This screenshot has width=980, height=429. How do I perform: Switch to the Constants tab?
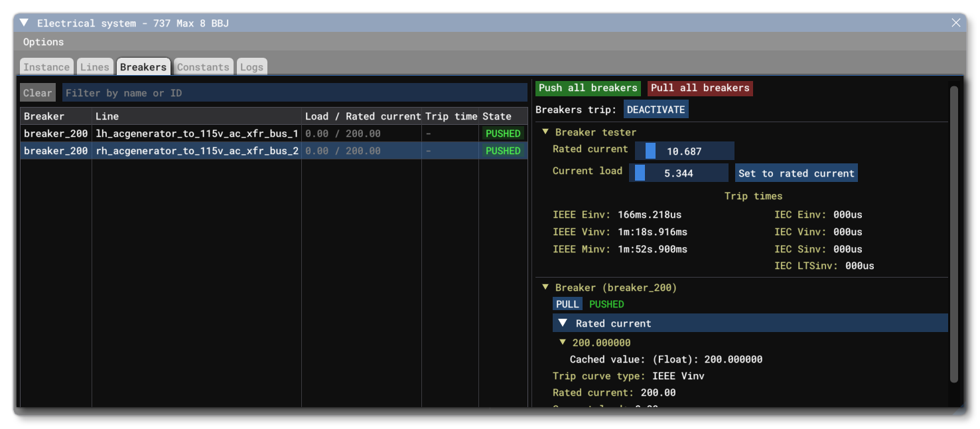pyautogui.click(x=203, y=66)
